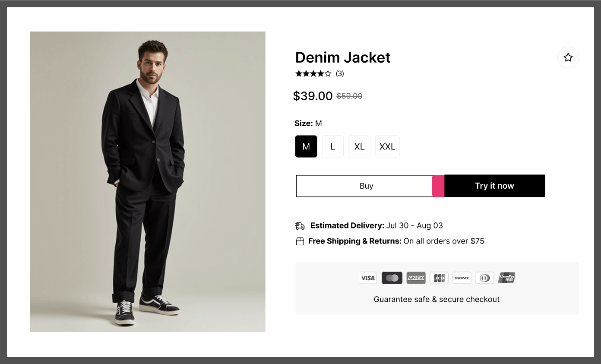Click the JCB payment icon
Screen dimensions: 601x364
point(439,278)
